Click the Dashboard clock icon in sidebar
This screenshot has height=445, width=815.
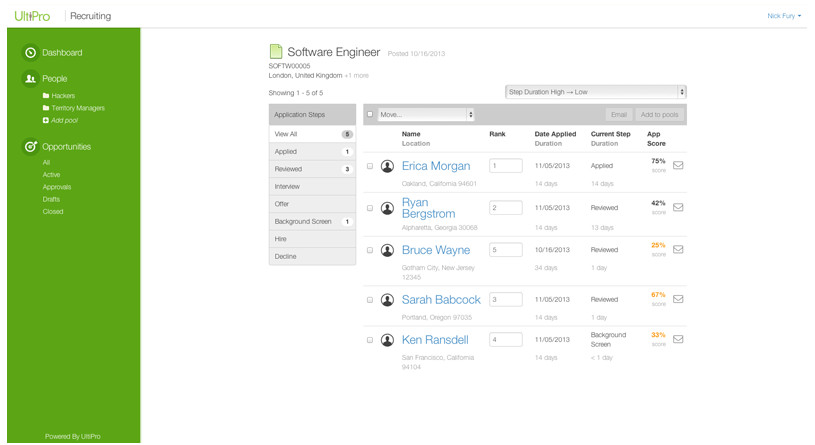[x=30, y=53]
